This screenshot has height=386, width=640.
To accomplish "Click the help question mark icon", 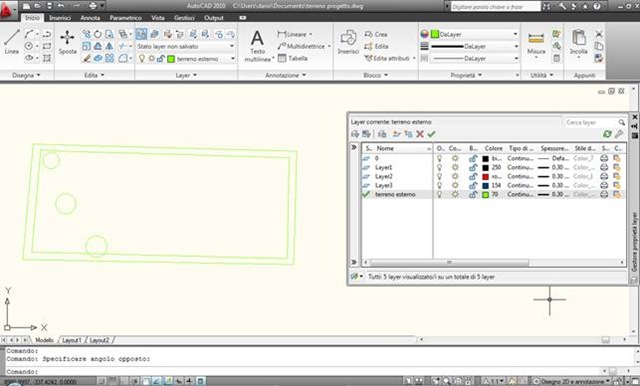I will [597, 6].
